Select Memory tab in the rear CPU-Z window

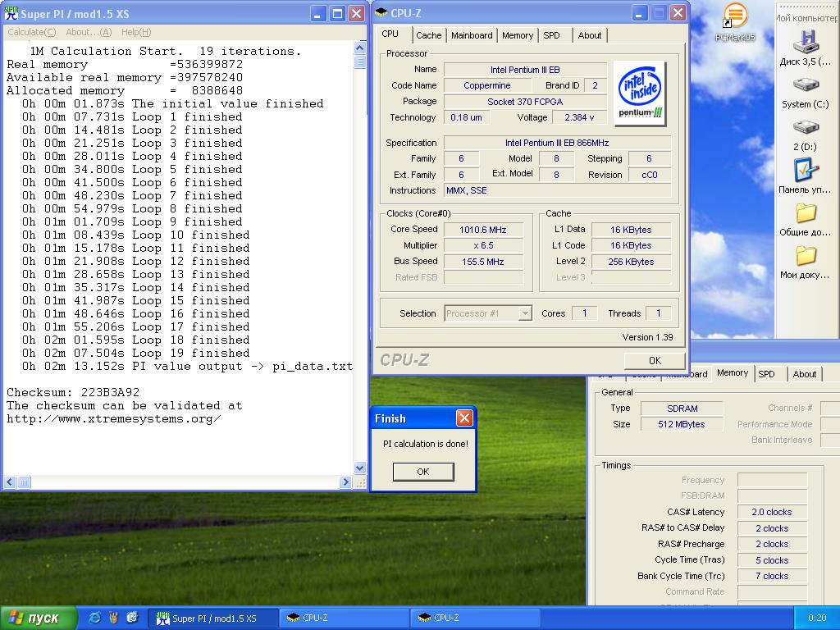[733, 373]
